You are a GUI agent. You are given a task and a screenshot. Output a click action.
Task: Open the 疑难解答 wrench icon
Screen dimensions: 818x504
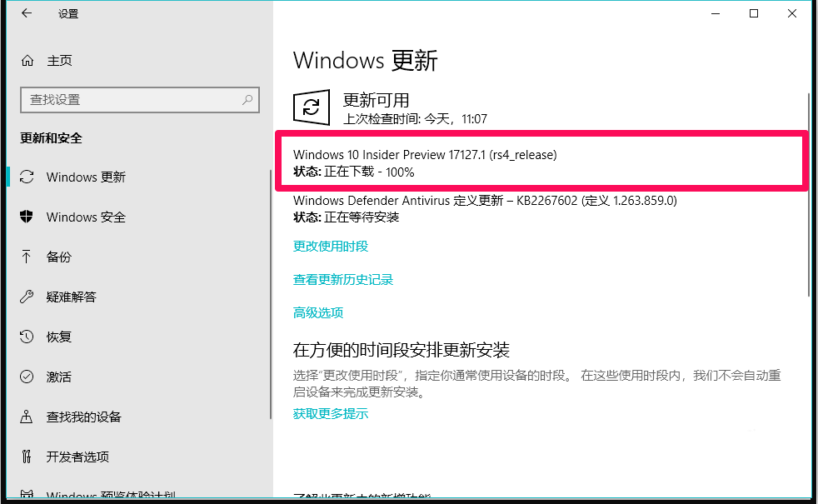pos(27,297)
